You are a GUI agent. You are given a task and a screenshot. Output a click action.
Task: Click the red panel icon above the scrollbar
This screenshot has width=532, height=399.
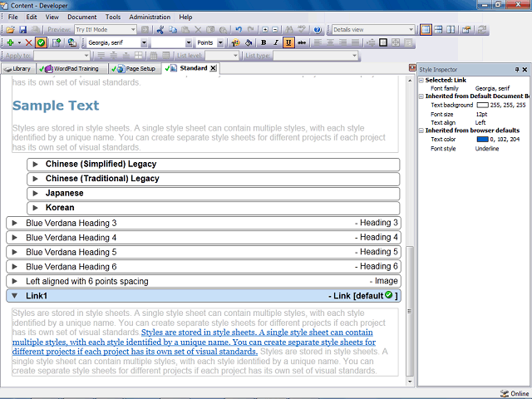coord(412,68)
